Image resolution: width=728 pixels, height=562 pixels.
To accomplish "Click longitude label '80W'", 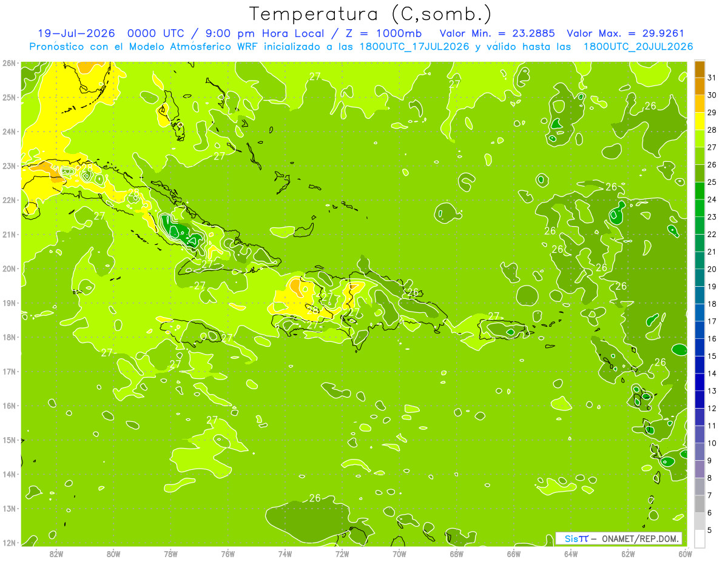I will [x=113, y=554].
